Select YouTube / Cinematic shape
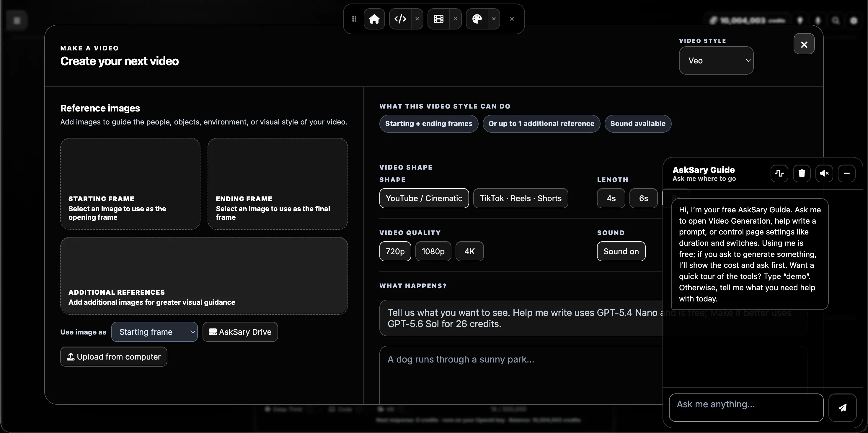 tap(424, 198)
